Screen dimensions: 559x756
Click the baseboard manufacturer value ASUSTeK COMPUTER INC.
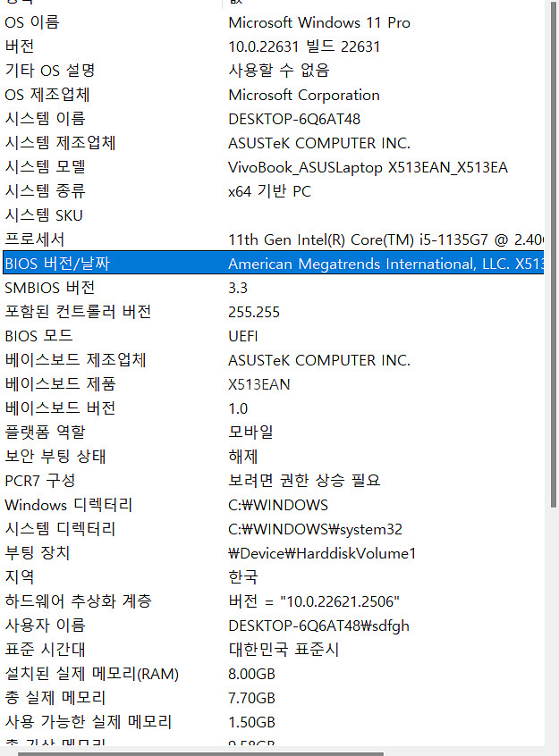tap(319, 360)
